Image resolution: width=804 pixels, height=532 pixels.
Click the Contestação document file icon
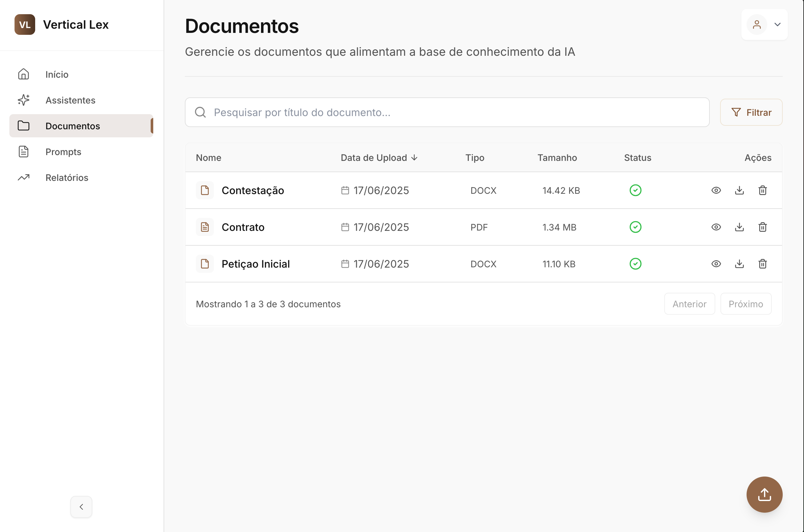click(x=205, y=190)
